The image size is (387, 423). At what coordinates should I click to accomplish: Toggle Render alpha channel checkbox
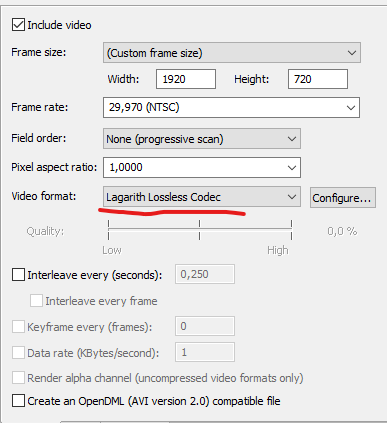18,378
